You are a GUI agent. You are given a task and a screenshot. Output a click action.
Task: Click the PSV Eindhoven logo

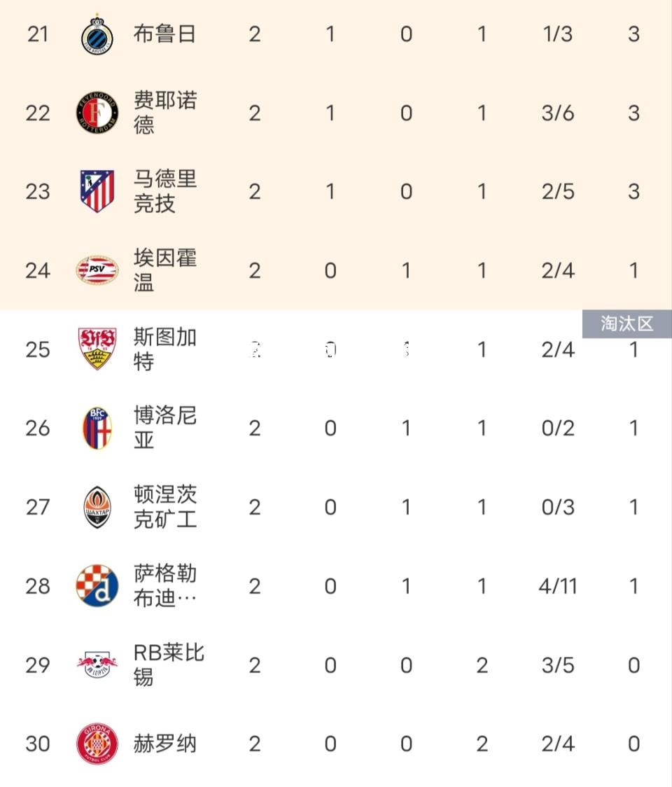click(x=97, y=270)
